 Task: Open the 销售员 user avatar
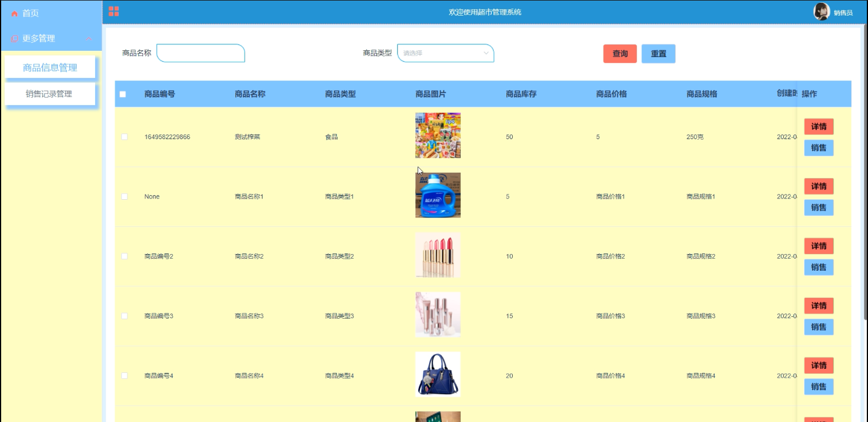[x=821, y=12]
